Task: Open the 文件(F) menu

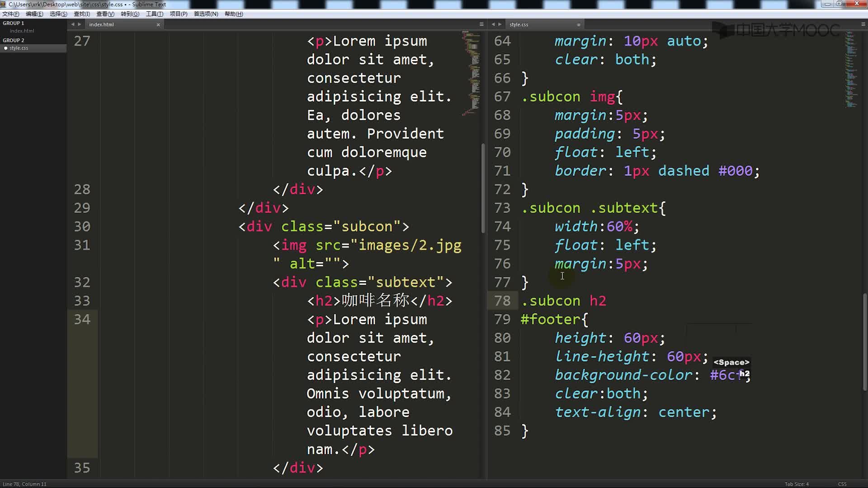Action: [10, 14]
